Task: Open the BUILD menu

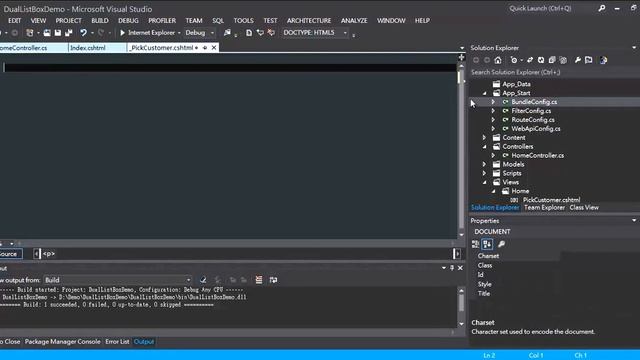Action: 100,20
